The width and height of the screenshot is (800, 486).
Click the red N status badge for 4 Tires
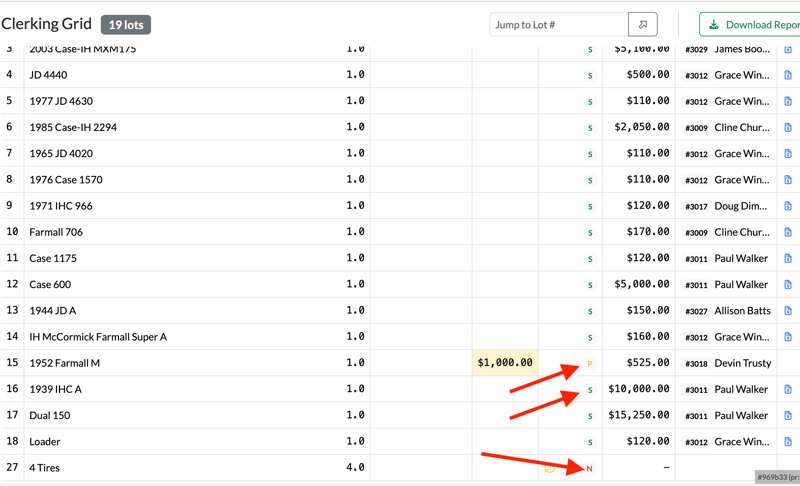[589, 468]
